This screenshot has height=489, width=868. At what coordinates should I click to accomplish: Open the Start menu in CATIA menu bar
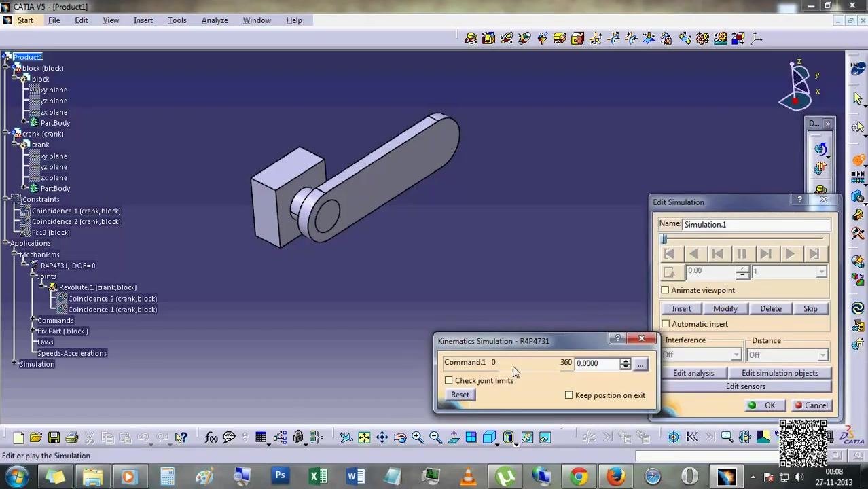click(24, 20)
